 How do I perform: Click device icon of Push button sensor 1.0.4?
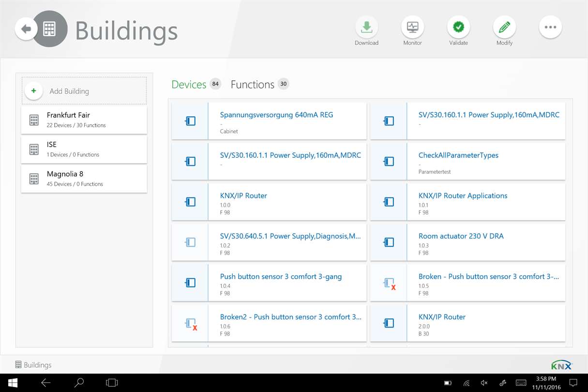point(190,283)
